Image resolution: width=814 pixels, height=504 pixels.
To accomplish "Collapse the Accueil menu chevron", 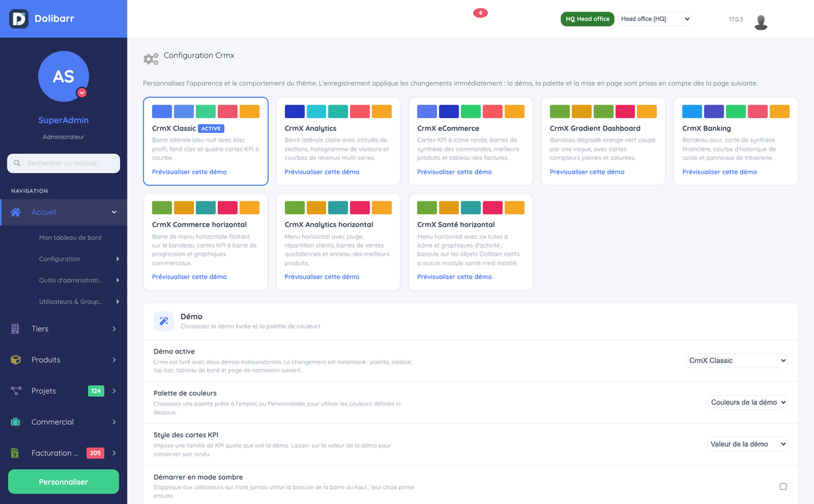I will coord(114,212).
